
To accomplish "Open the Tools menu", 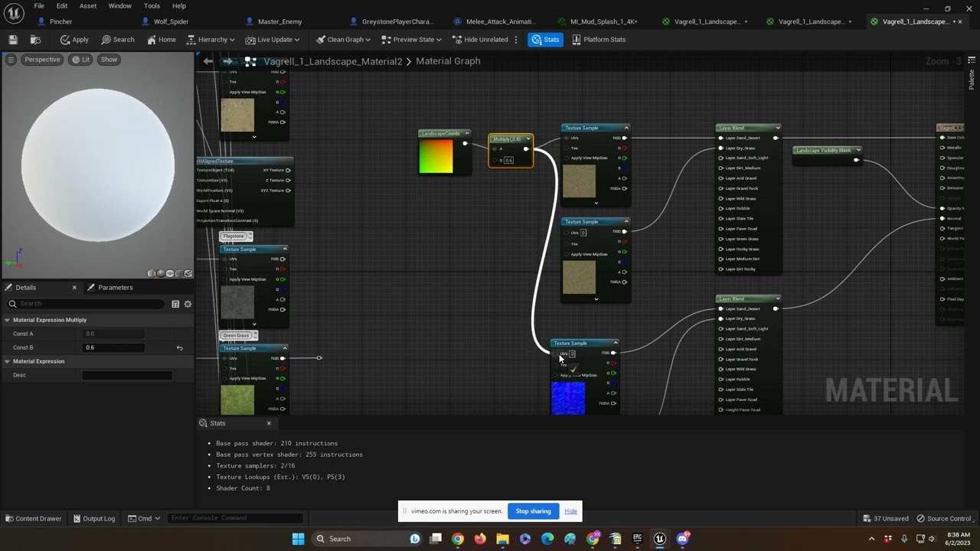I will pos(152,6).
